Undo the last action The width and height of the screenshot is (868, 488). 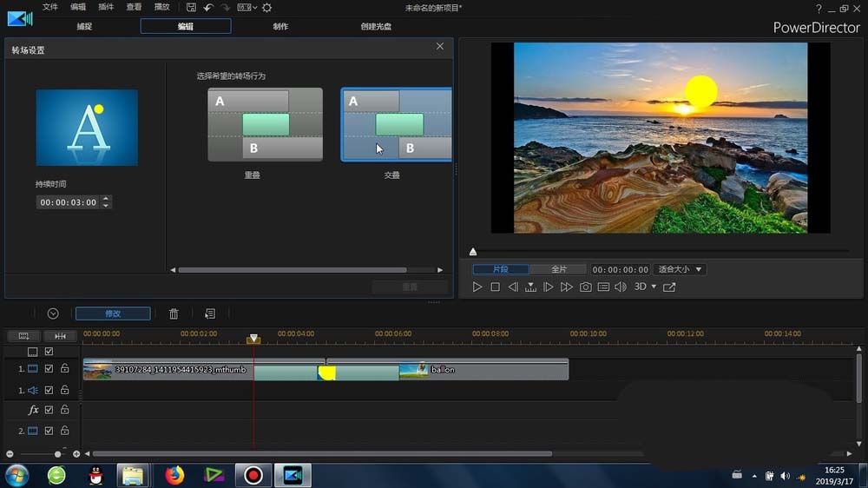coord(208,7)
